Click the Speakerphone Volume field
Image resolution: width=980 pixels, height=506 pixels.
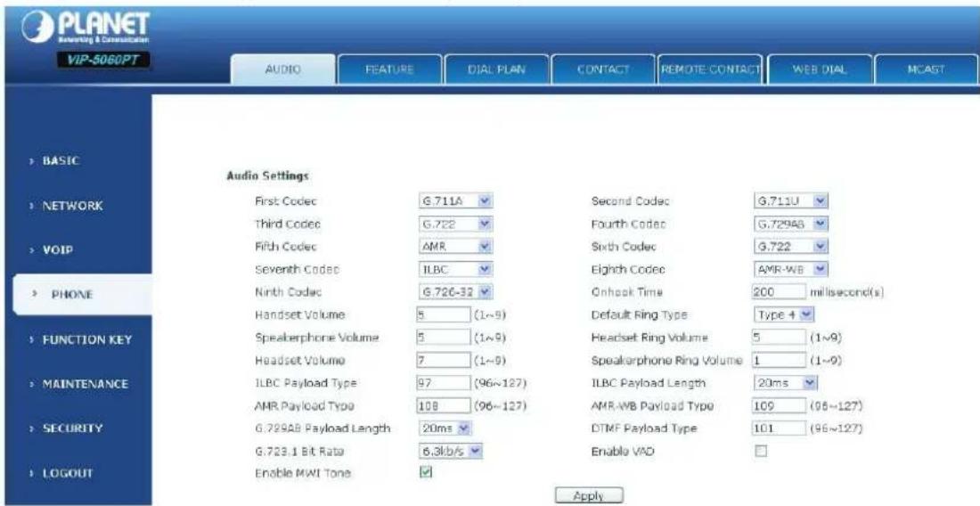tap(443, 338)
